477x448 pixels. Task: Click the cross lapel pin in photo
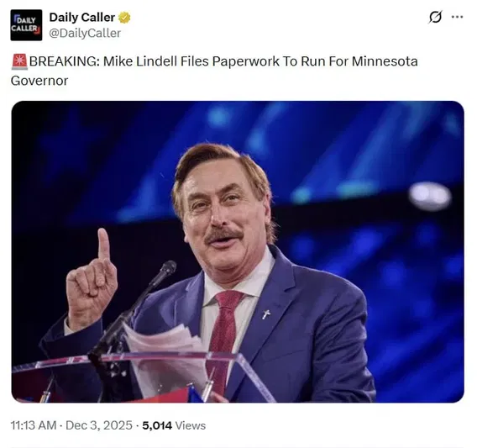(266, 314)
